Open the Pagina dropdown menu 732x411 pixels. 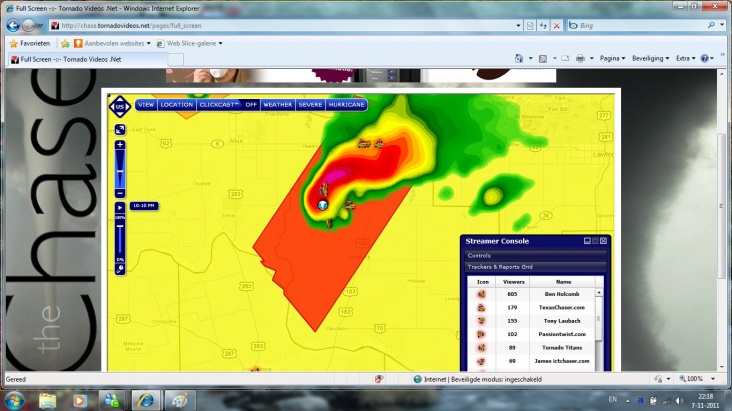[x=612, y=58]
